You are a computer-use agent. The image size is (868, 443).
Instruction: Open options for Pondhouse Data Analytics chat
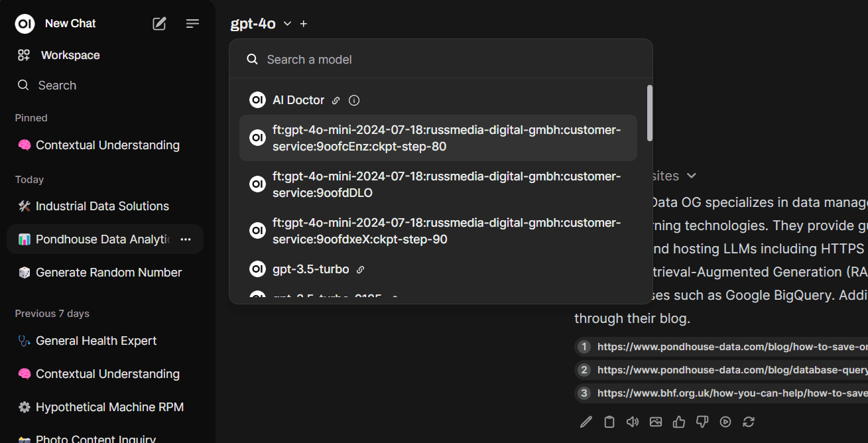click(185, 239)
